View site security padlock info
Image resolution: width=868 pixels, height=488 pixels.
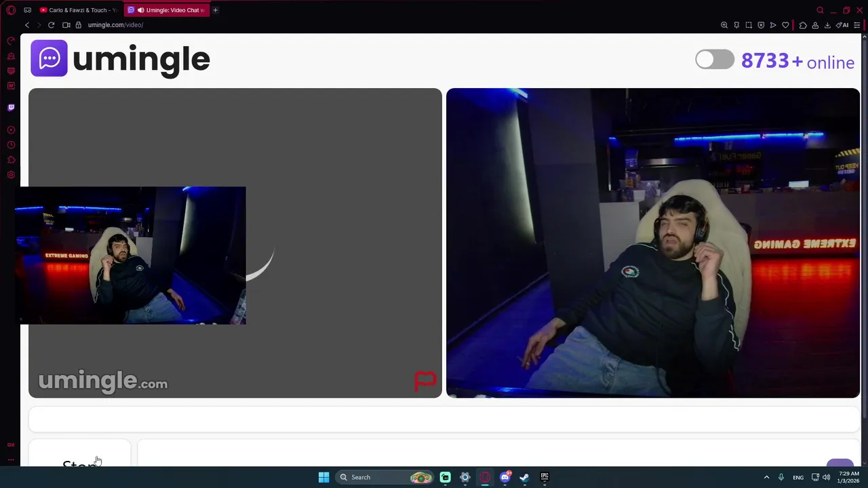pyautogui.click(x=78, y=25)
